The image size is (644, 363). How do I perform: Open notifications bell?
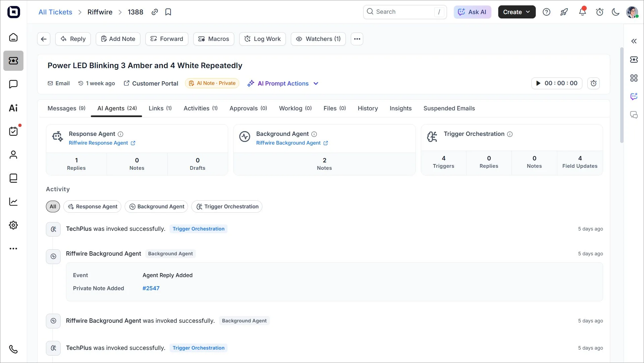[x=582, y=12]
